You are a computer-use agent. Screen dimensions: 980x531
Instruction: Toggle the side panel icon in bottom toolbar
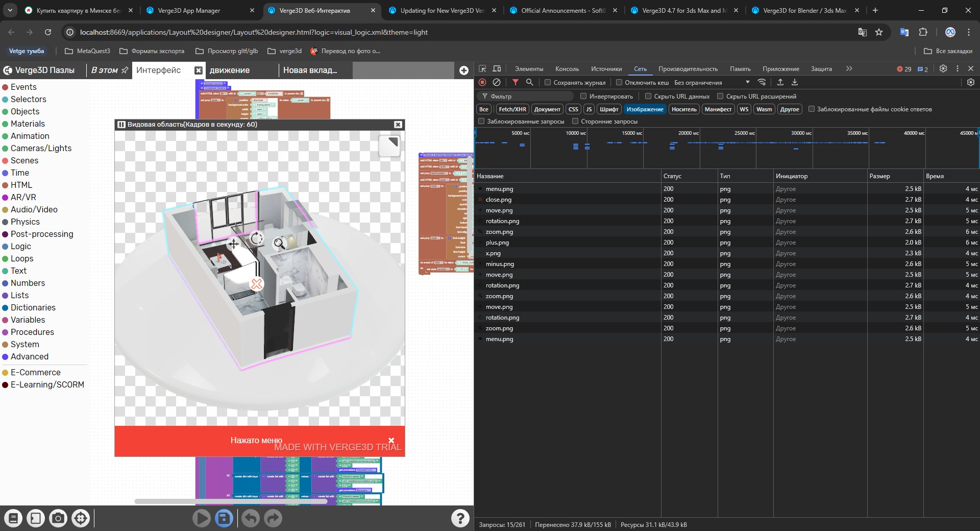[36, 518]
